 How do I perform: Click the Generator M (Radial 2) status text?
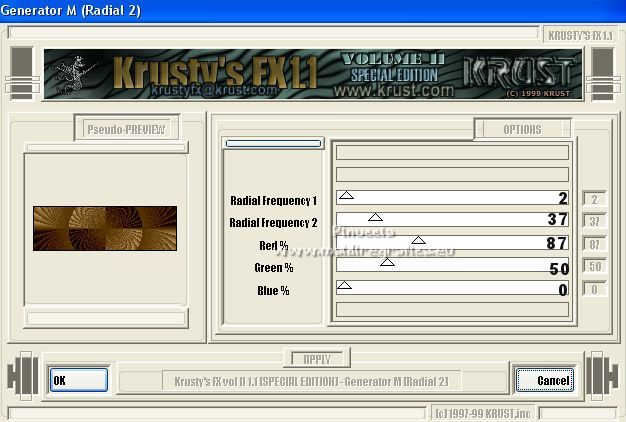coord(311,381)
